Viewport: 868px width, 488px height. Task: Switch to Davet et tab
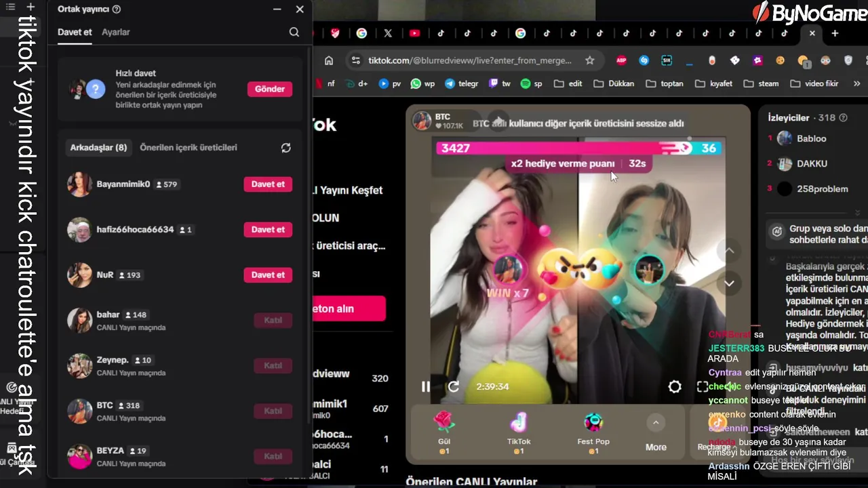click(x=75, y=32)
